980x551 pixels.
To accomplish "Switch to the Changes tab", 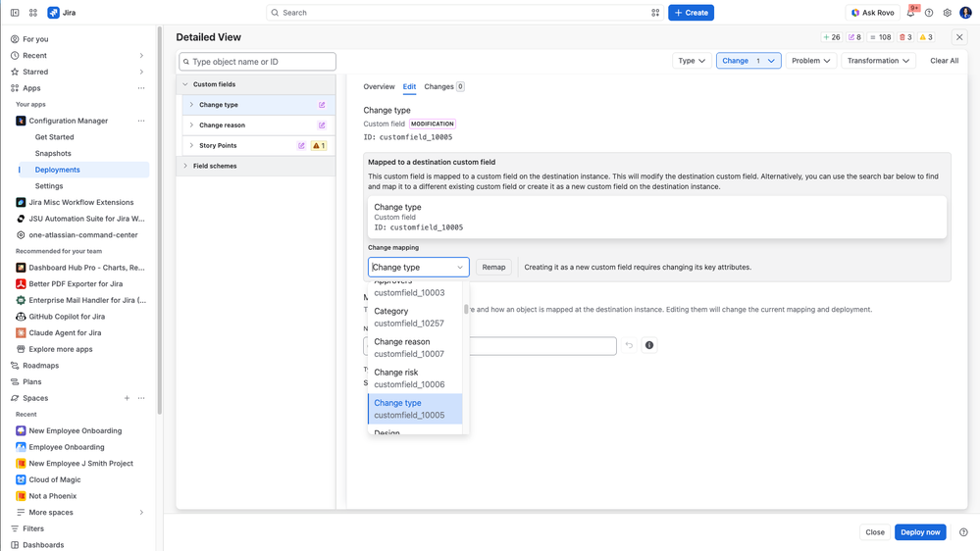I will (443, 87).
